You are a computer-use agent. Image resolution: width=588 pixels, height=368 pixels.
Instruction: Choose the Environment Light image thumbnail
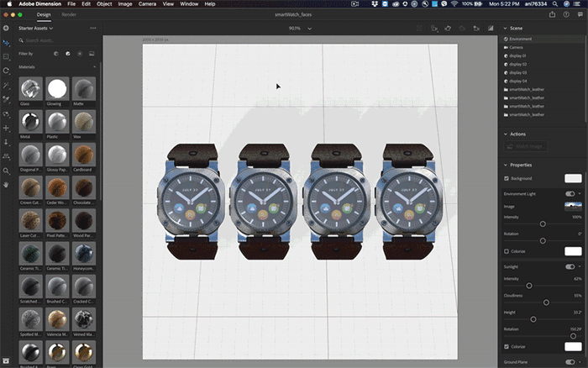[x=573, y=206]
